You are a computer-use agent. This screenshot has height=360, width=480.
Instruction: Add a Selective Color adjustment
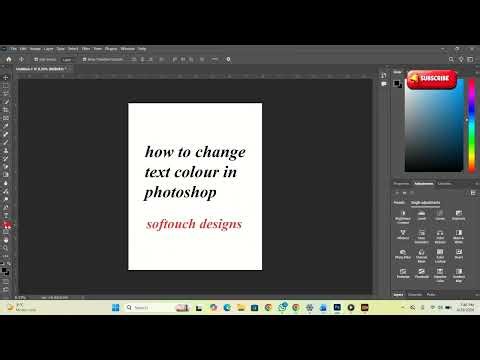coord(440,275)
